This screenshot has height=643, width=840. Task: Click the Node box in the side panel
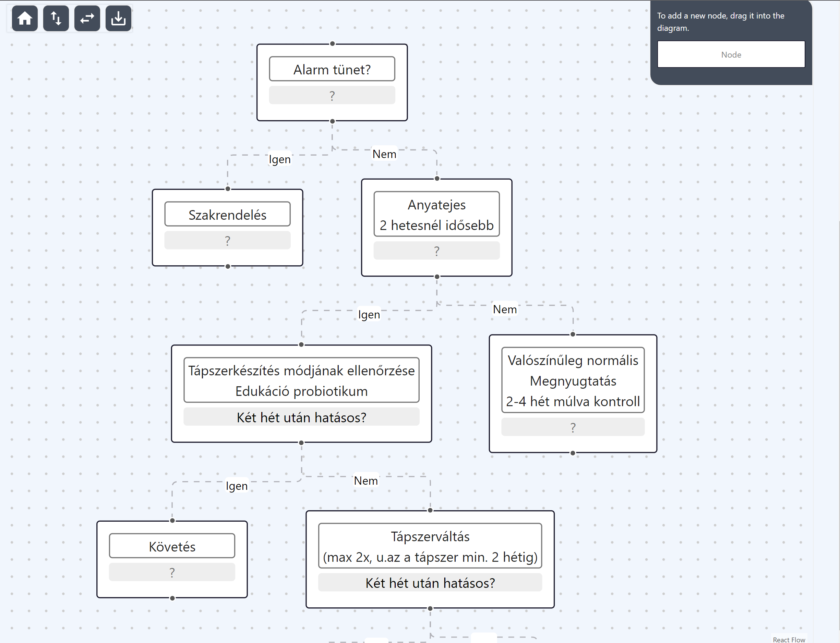(x=731, y=54)
